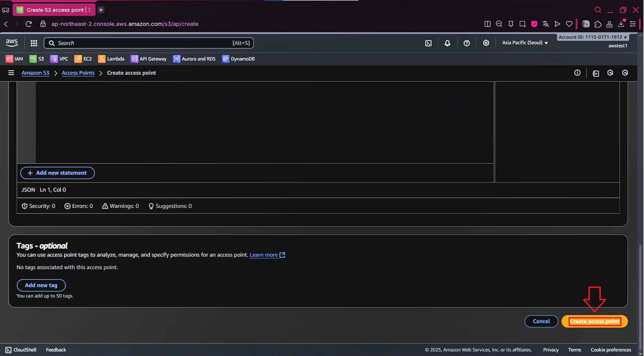Switch to the Create S3 access point tab
644x356 pixels.
(x=54, y=10)
